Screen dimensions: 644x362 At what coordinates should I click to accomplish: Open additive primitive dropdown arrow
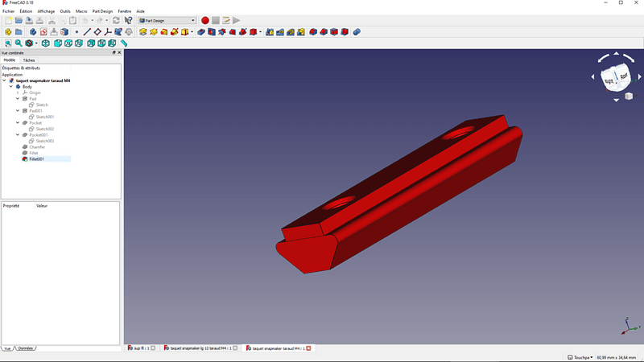click(192, 32)
